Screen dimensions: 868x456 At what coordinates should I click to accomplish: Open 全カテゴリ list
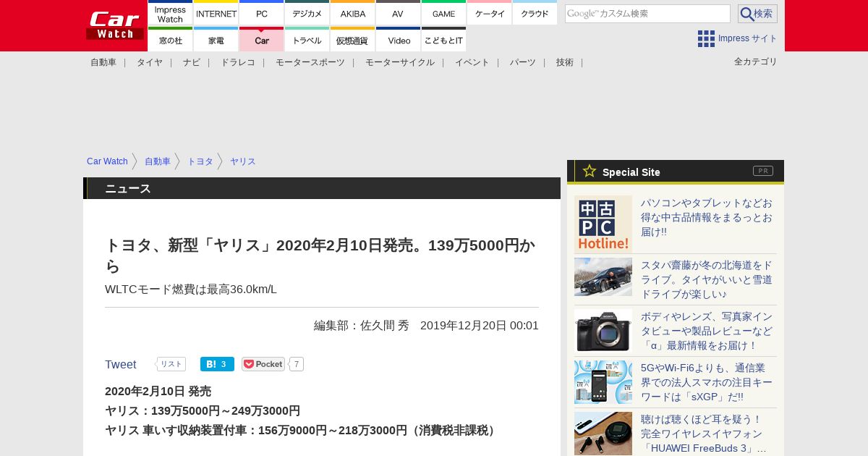coord(755,62)
